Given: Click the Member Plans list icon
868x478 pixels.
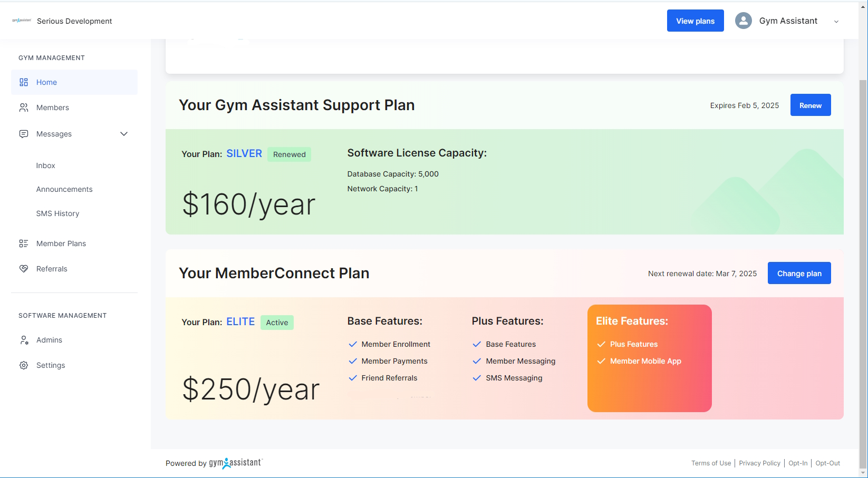Looking at the screenshot, I should tap(23, 243).
